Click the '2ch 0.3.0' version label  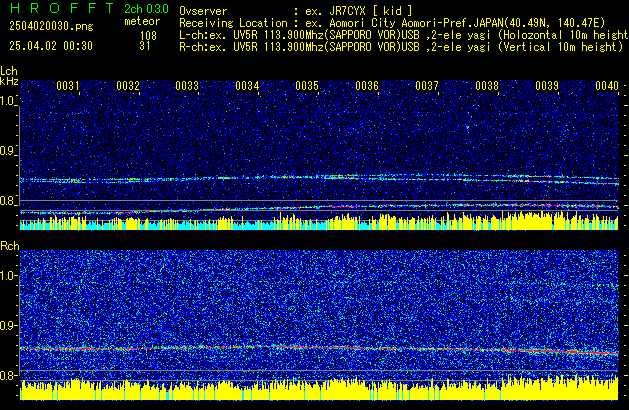[146, 9]
